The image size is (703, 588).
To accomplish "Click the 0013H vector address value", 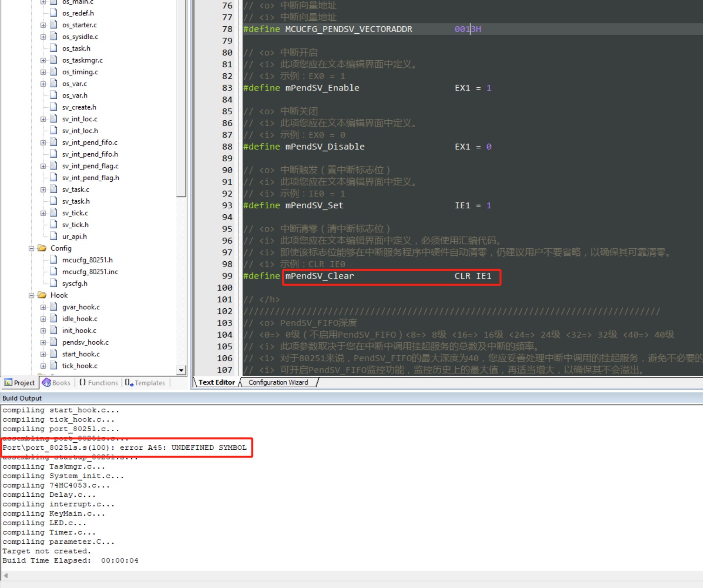I will [x=468, y=29].
